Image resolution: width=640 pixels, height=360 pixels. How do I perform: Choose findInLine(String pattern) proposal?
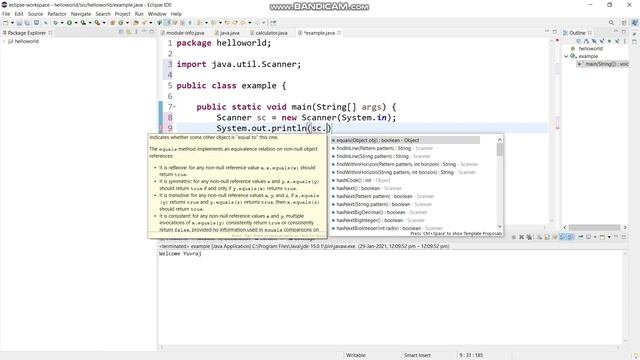pos(380,156)
